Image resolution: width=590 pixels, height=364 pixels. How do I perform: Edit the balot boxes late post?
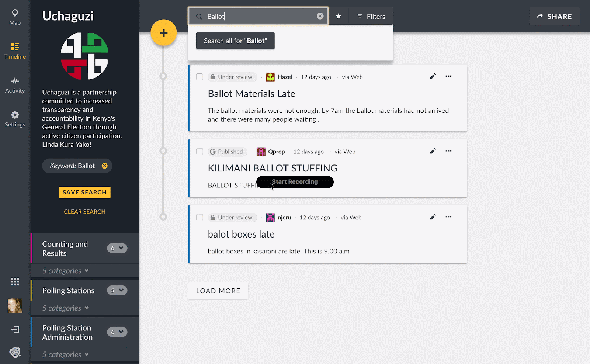pyautogui.click(x=433, y=217)
